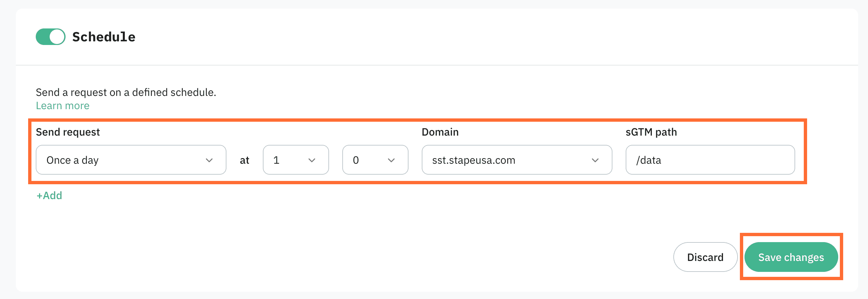The image size is (868, 299).
Task: Select the Once a day value text
Action: [73, 160]
